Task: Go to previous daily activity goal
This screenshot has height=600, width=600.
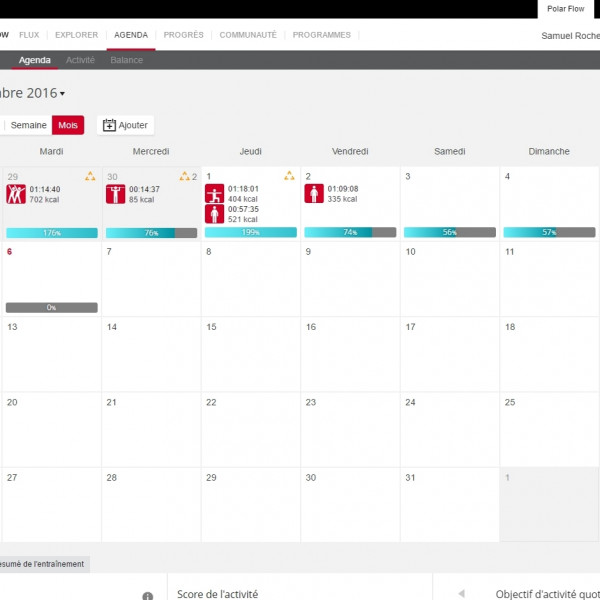Action: pyautogui.click(x=461, y=594)
